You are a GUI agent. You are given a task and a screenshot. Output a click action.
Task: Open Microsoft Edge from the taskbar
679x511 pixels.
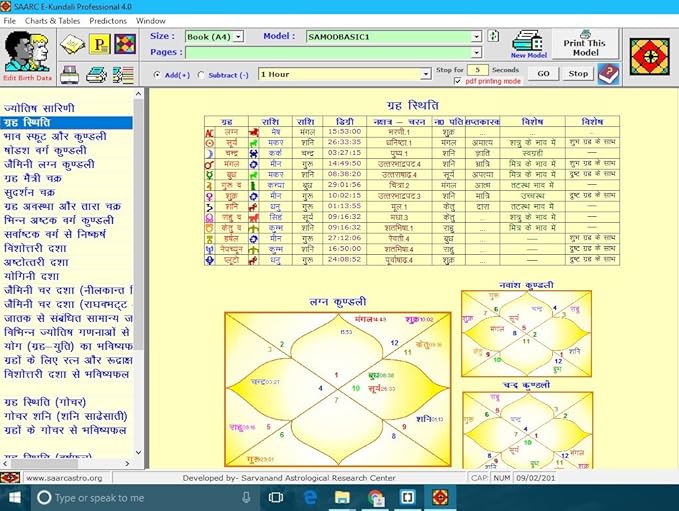click(x=311, y=497)
